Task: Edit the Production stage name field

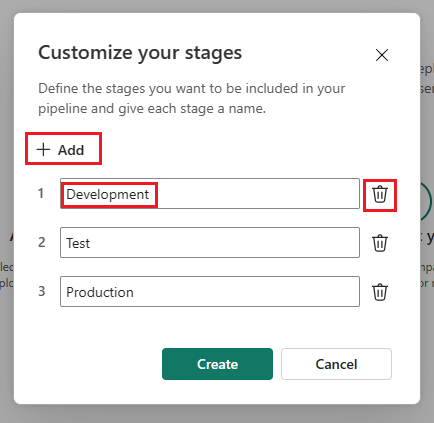Action: pos(210,291)
